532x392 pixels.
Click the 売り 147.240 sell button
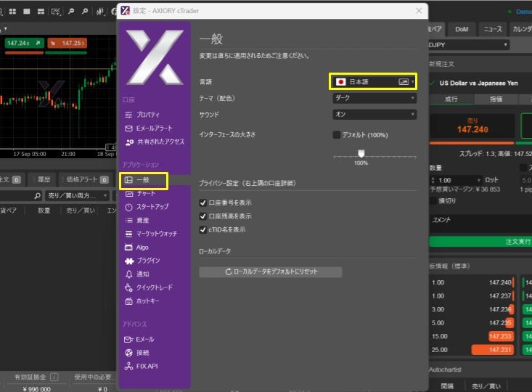click(x=472, y=126)
